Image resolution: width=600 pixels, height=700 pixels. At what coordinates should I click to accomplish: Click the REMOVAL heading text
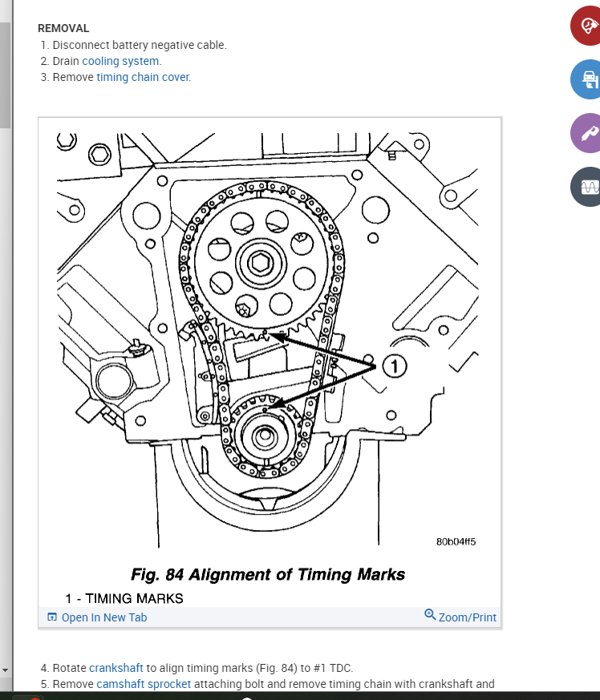tap(63, 28)
